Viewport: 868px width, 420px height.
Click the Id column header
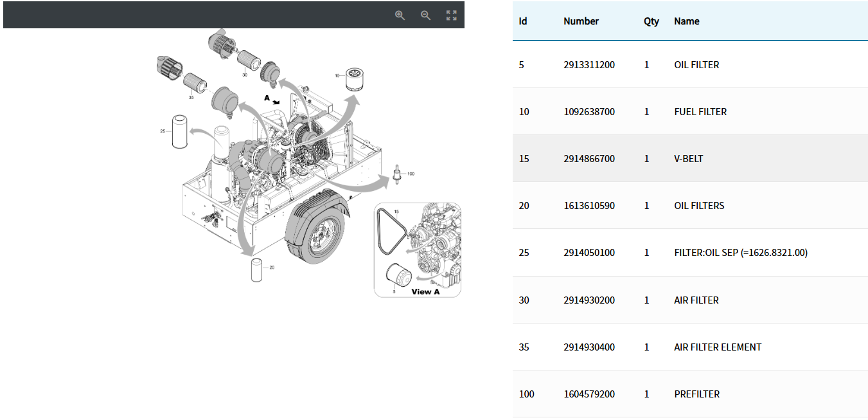[523, 21]
